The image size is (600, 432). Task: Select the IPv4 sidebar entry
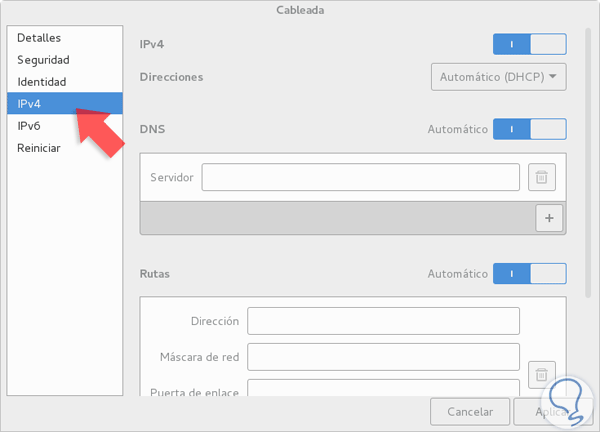click(x=28, y=103)
